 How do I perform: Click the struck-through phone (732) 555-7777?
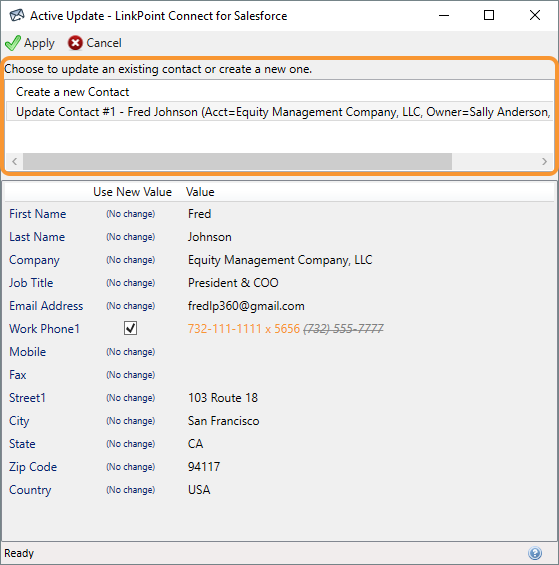click(343, 329)
